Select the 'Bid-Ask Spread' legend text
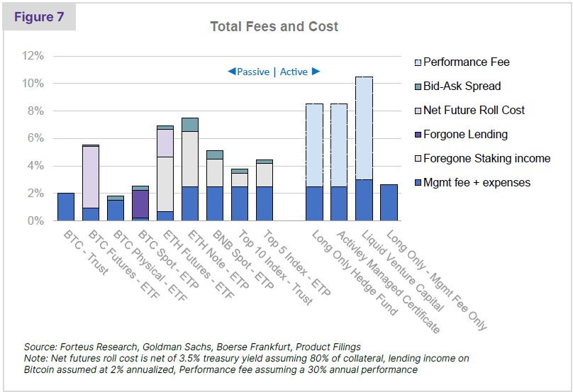The image size is (573, 392). pyautogui.click(x=462, y=86)
